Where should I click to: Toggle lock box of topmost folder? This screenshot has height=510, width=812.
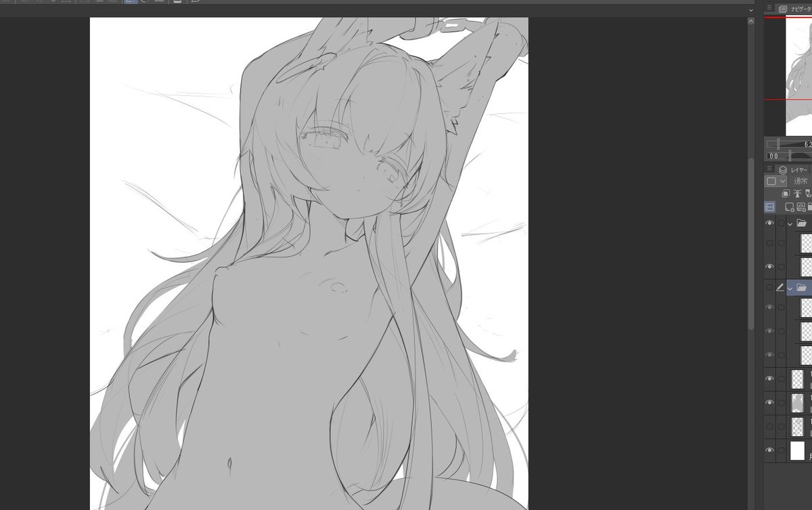tap(781, 223)
